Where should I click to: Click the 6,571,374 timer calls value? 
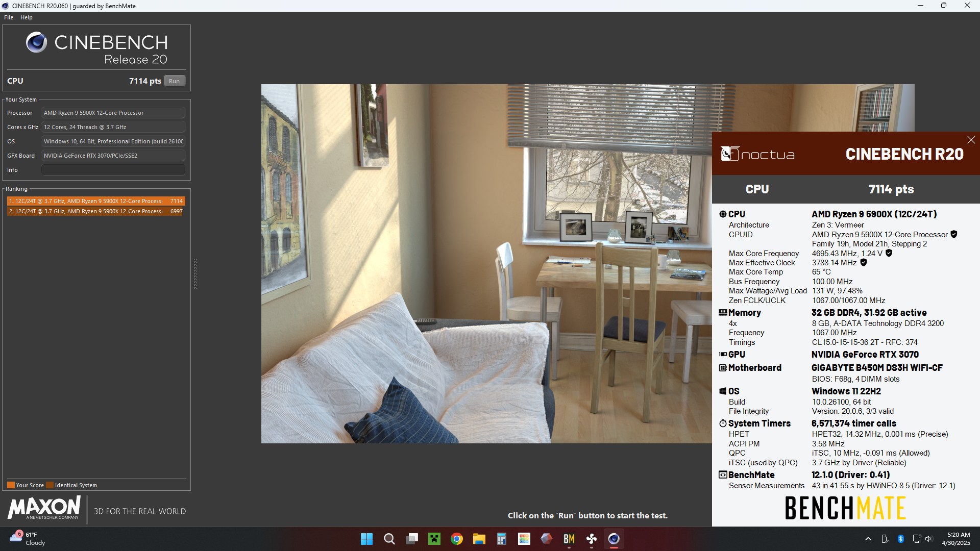click(853, 423)
